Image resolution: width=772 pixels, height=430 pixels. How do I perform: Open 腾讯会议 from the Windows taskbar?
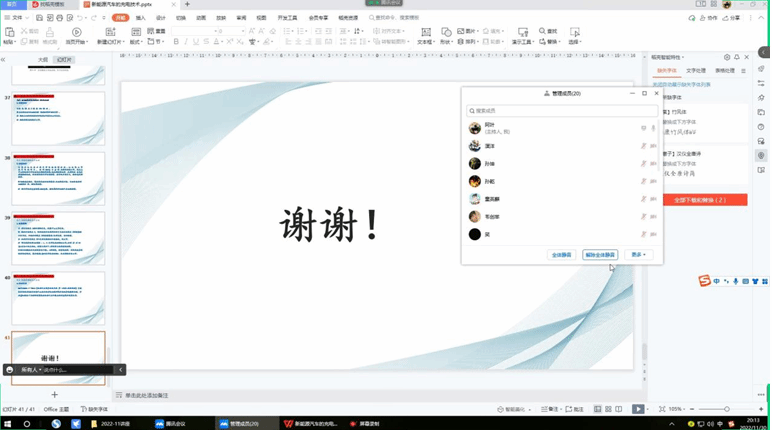tap(170, 424)
